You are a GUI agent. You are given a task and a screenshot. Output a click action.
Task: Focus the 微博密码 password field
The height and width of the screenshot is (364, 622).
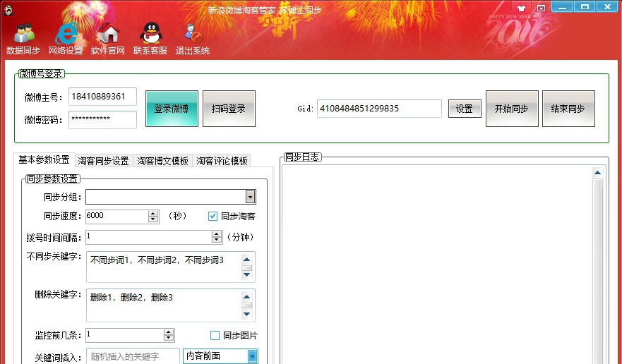(x=103, y=120)
